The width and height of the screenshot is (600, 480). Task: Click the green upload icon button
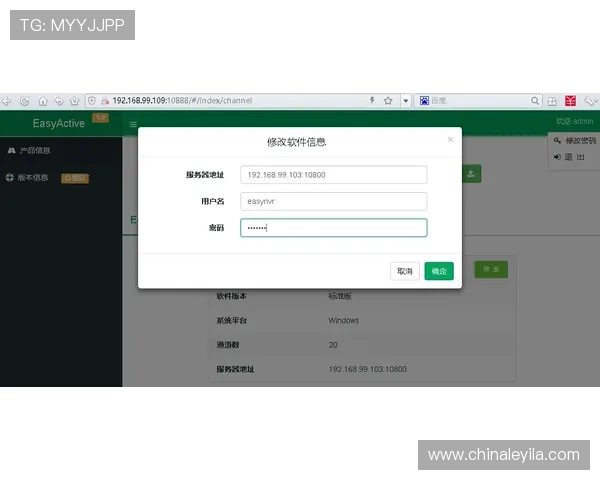pos(471,174)
